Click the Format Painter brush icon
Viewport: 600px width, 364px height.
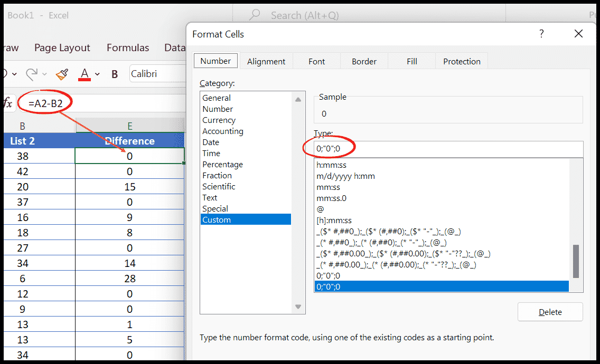[x=62, y=74]
